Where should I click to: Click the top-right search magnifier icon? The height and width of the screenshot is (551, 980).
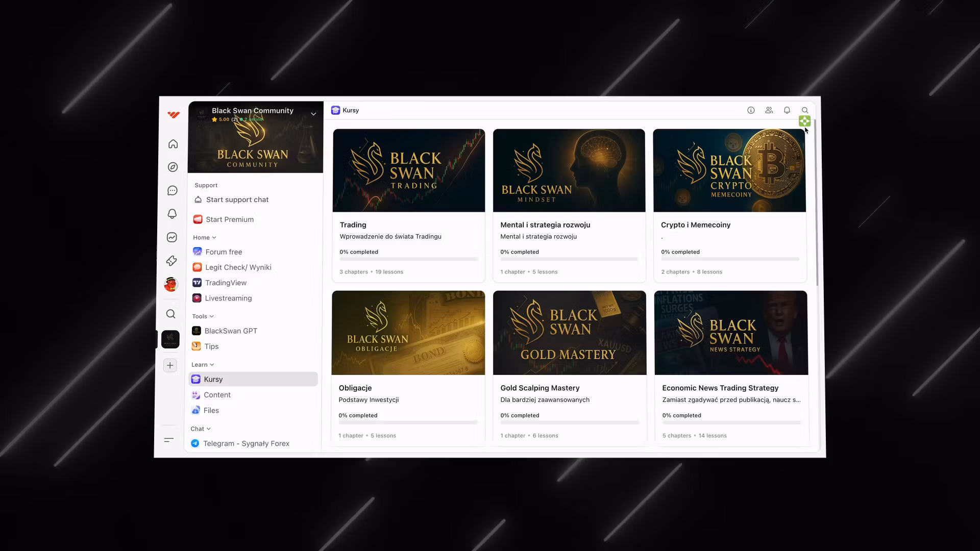click(805, 110)
